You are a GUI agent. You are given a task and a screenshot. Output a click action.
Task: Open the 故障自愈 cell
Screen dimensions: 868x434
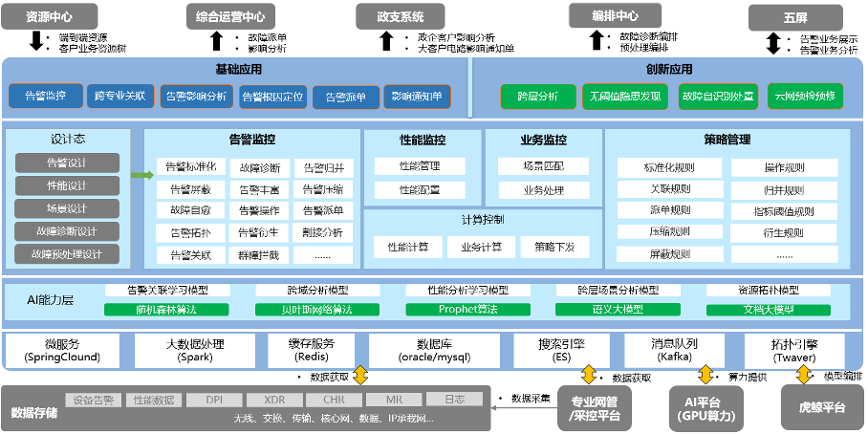click(191, 210)
